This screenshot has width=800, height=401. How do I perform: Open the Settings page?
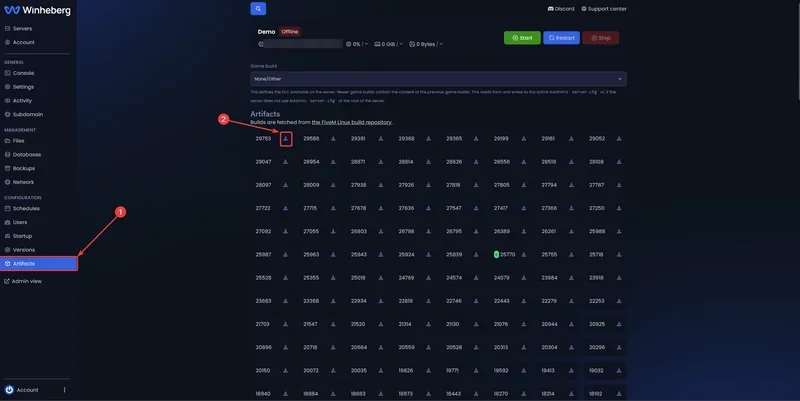tap(19, 87)
